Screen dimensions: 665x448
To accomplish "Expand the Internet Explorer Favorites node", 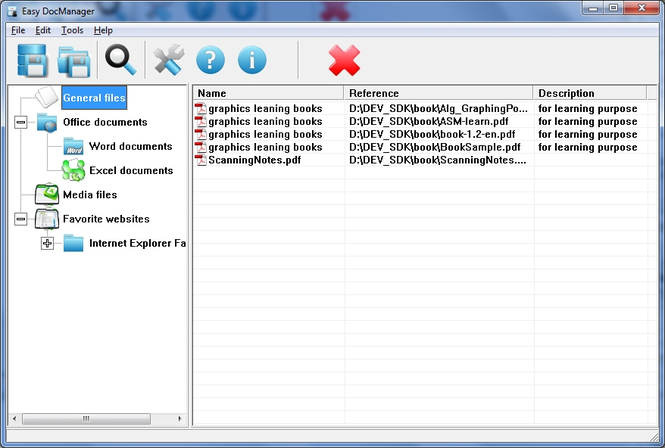I will 47,243.
